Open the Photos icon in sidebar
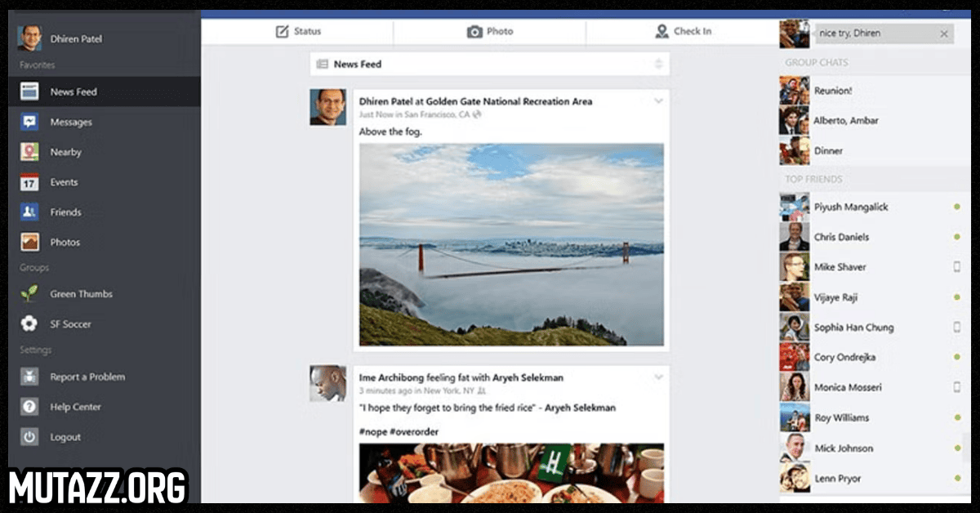This screenshot has width=980, height=513. pyautogui.click(x=29, y=243)
